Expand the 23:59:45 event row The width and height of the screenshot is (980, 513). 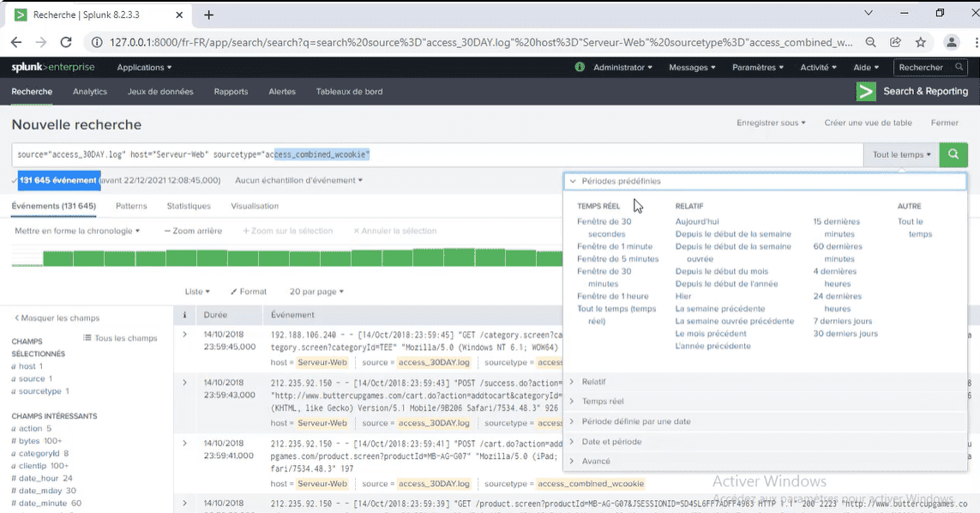[x=185, y=335]
